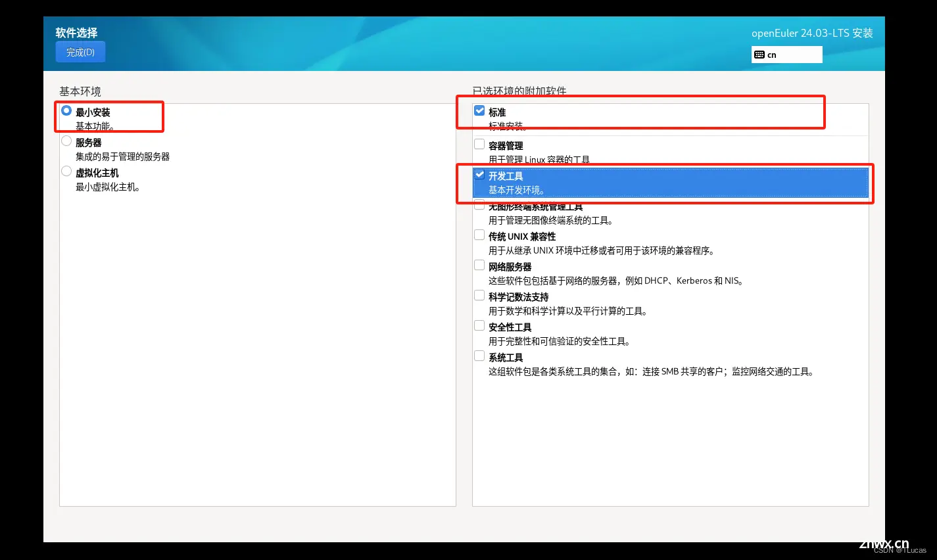
Task: Click the DHCP、Kerberos 和 NIS description text
Action: pos(616,281)
